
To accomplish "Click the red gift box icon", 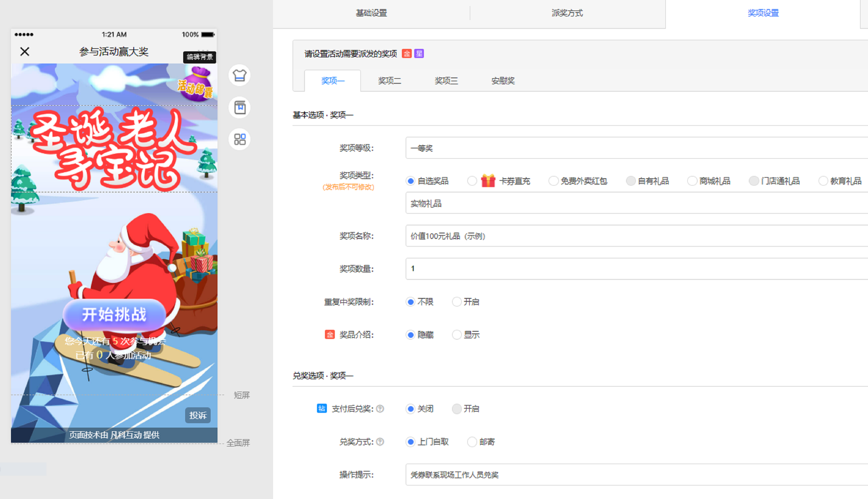I will click(488, 181).
